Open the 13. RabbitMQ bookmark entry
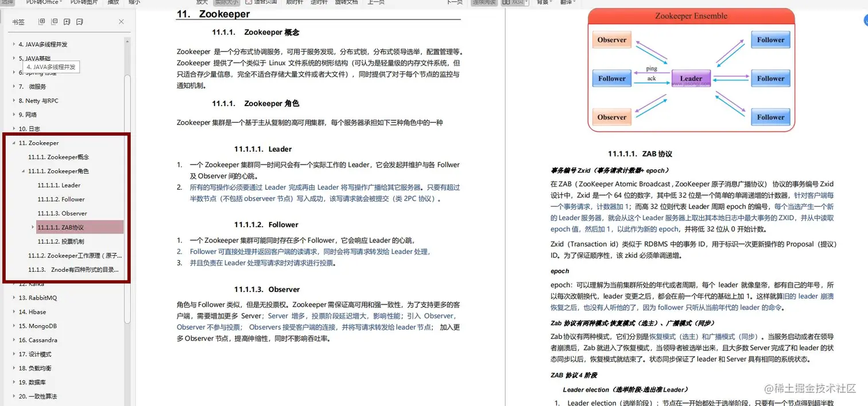Viewport: 868px width, 406px height. (38, 298)
